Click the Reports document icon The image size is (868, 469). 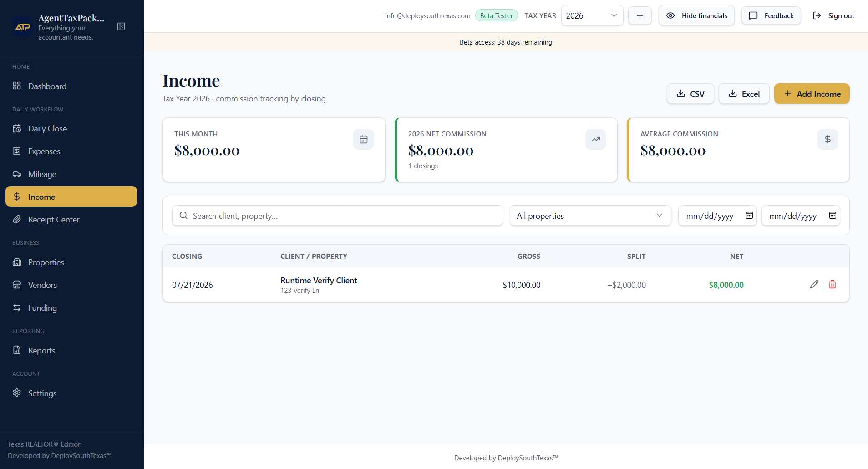pyautogui.click(x=17, y=350)
